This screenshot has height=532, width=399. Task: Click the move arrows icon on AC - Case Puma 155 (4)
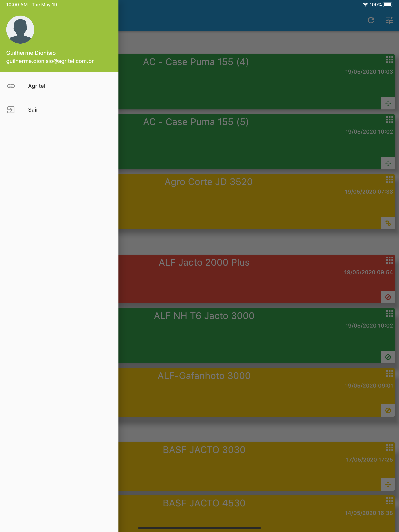388,103
